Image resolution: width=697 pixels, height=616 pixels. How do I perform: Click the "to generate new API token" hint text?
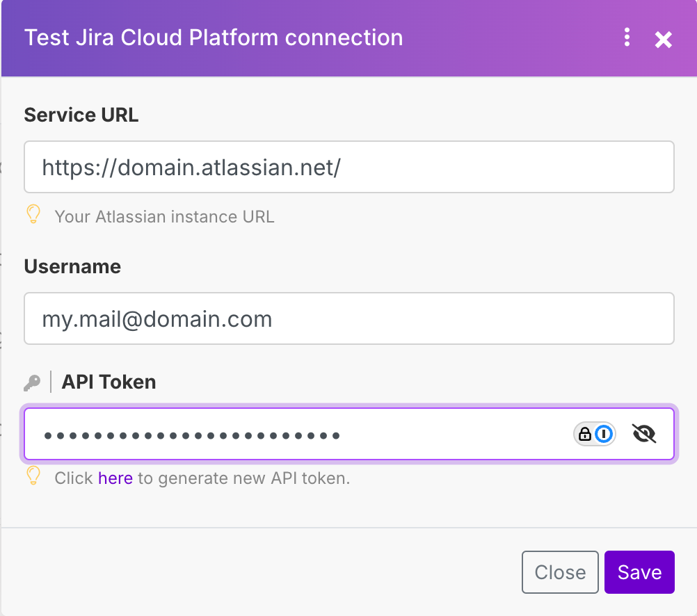point(243,478)
